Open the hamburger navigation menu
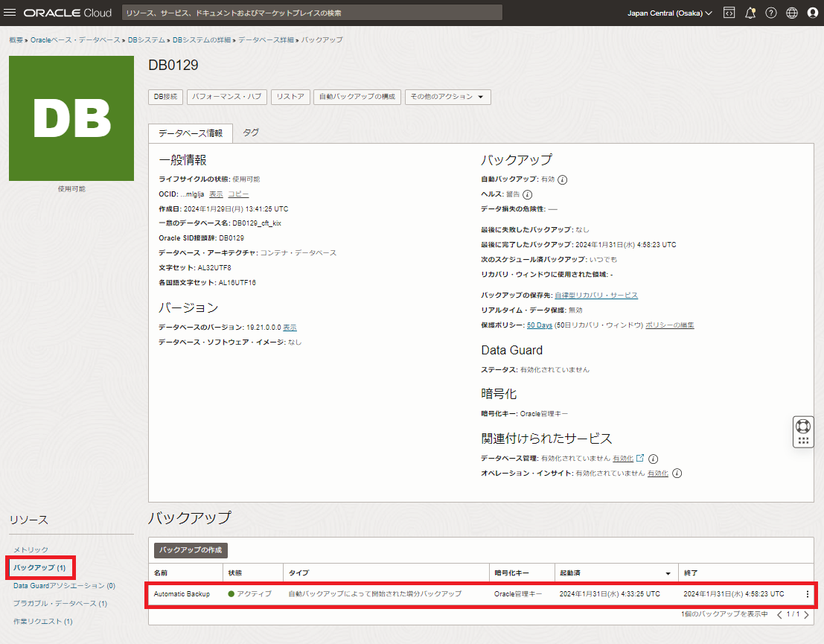Viewport: 824px width, 644px height. 10,13
